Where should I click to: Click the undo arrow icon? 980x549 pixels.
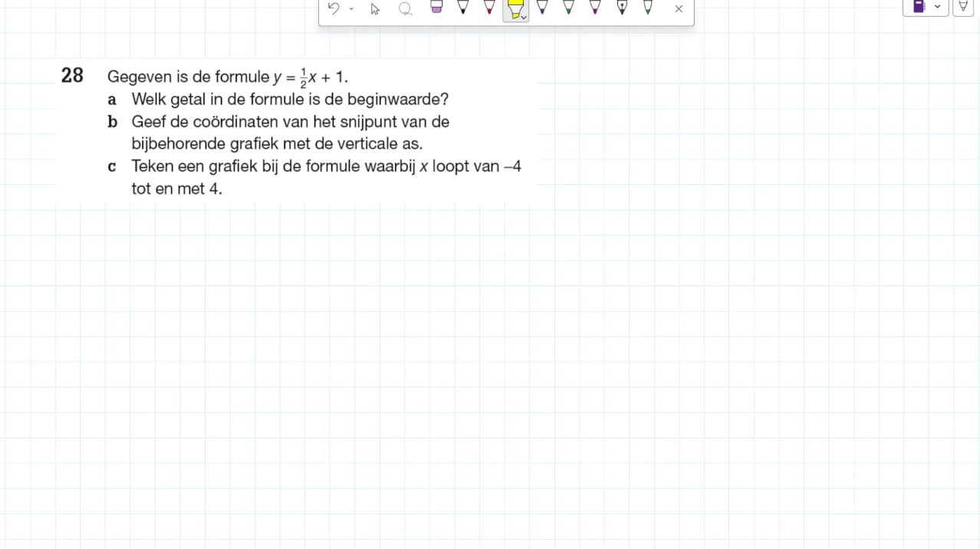(334, 8)
